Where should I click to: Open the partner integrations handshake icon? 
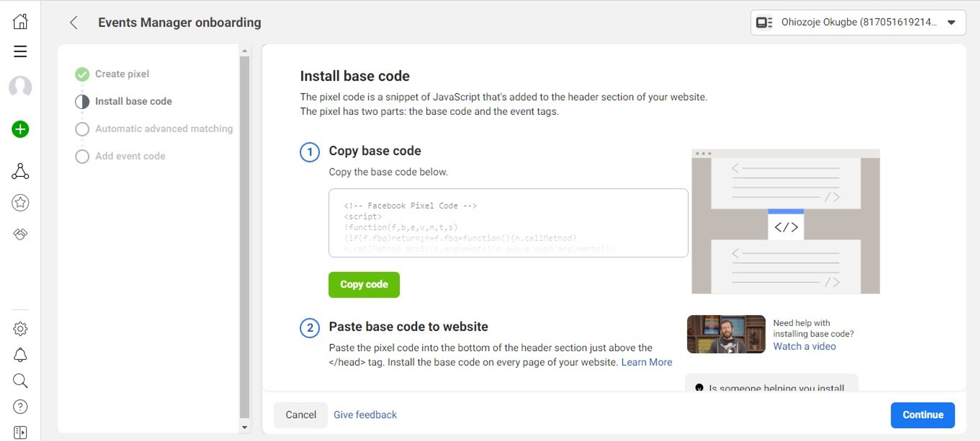pyautogui.click(x=20, y=234)
